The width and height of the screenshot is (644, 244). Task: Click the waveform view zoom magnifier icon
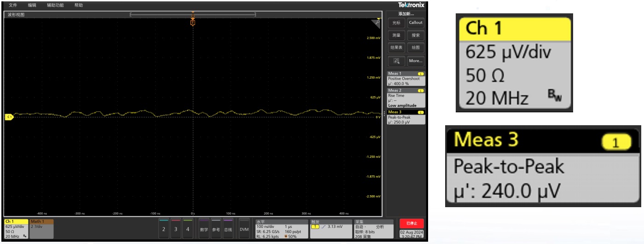click(x=377, y=23)
